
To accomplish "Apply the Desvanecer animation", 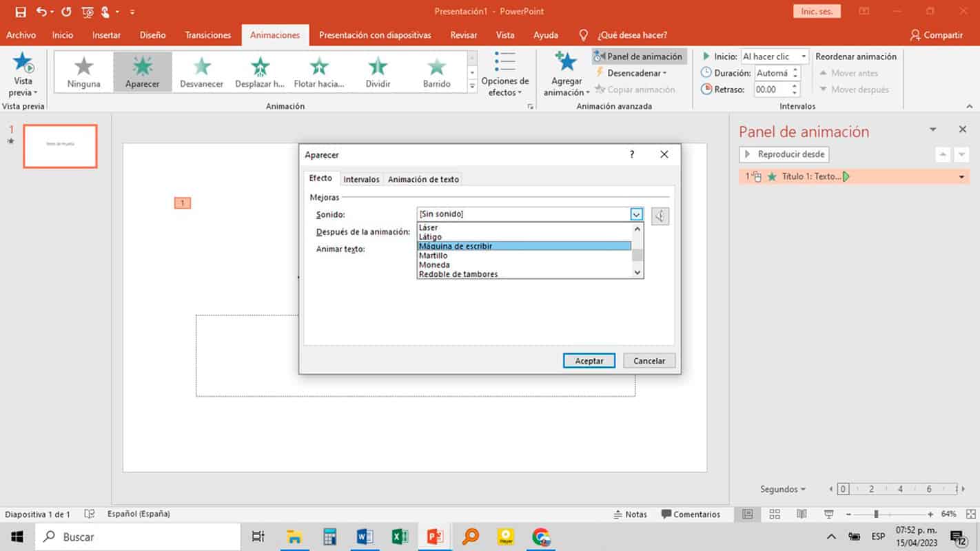I will tap(201, 72).
